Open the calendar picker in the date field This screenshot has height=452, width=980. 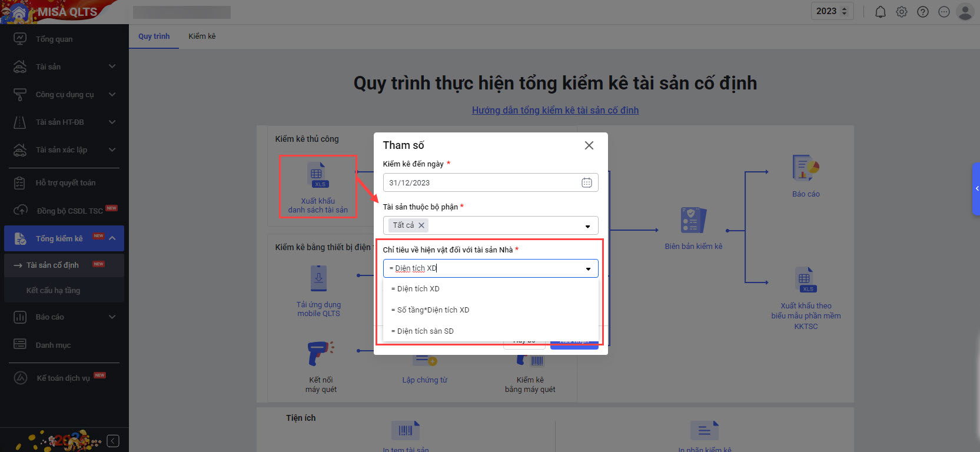pos(587,182)
